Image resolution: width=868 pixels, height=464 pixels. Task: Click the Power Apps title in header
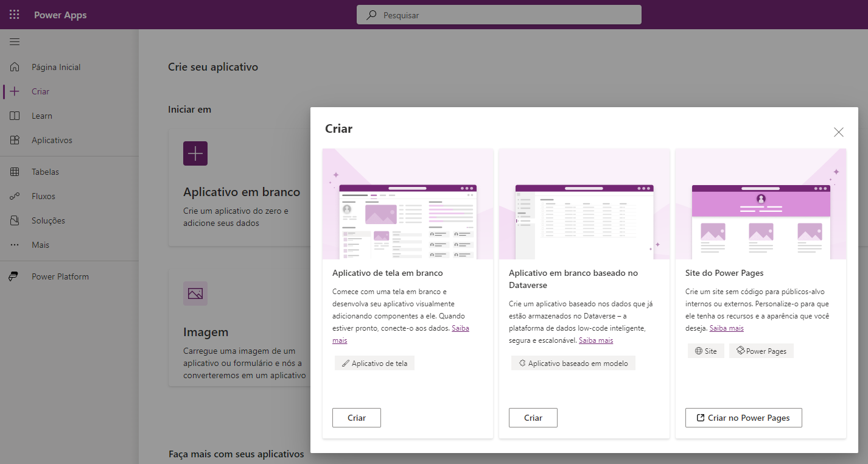click(x=60, y=15)
